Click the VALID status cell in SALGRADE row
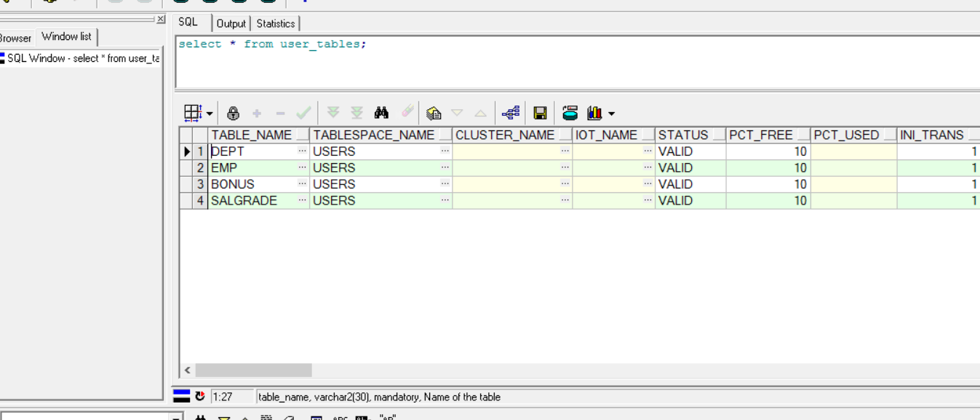This screenshot has height=420, width=980. point(690,200)
